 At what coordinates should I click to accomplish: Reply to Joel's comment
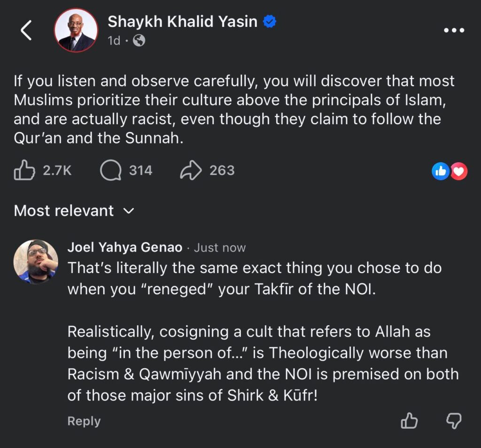pyautogui.click(x=84, y=421)
